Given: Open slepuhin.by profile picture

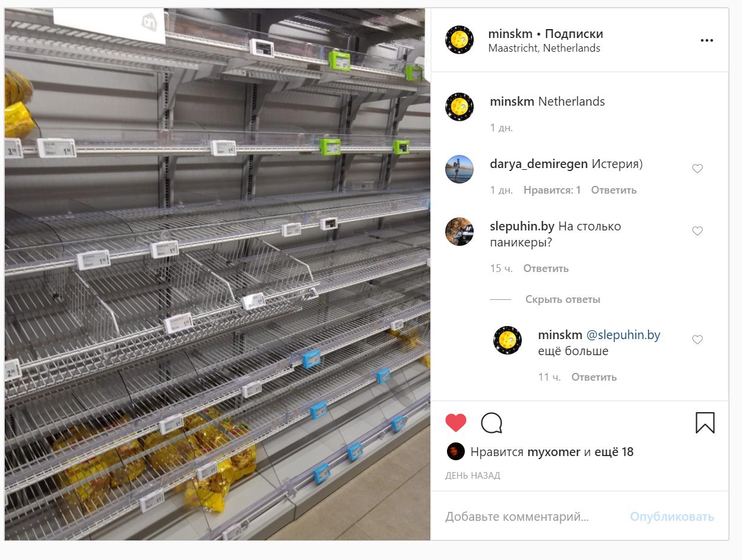Looking at the screenshot, I should (459, 232).
